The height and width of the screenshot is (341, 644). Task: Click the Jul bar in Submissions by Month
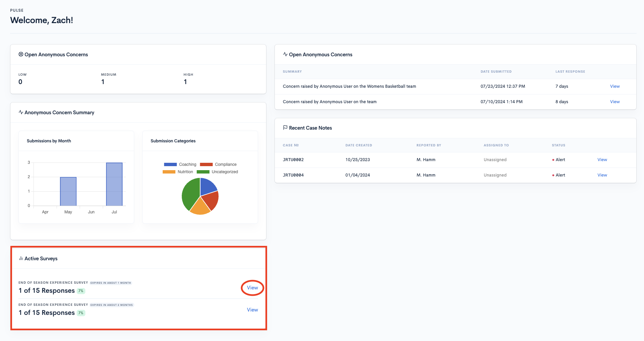click(x=114, y=184)
